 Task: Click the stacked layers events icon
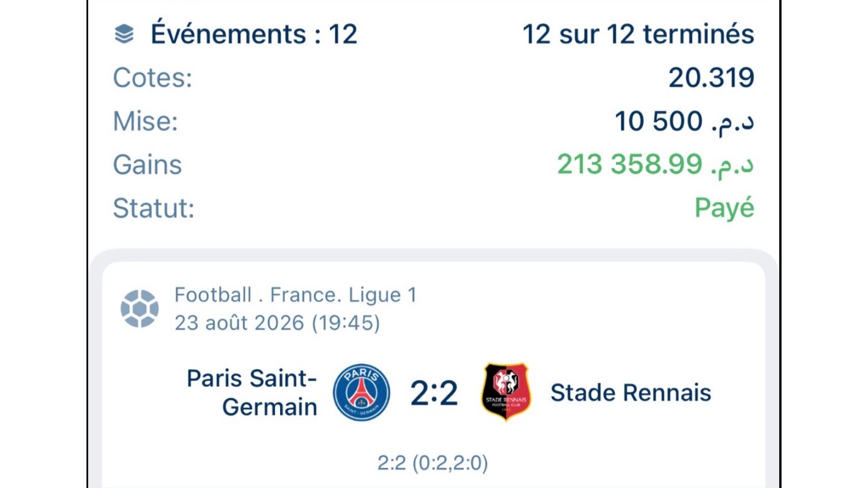tap(124, 35)
